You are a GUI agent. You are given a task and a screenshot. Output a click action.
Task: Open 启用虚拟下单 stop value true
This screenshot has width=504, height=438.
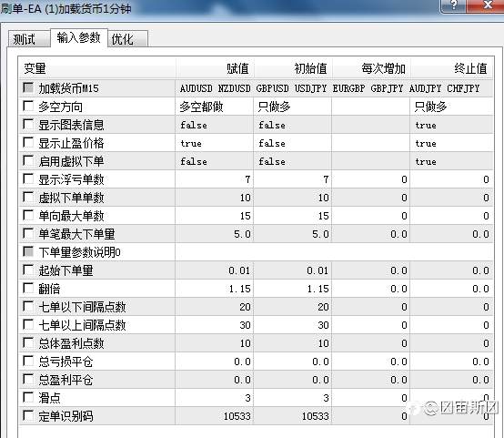point(451,161)
